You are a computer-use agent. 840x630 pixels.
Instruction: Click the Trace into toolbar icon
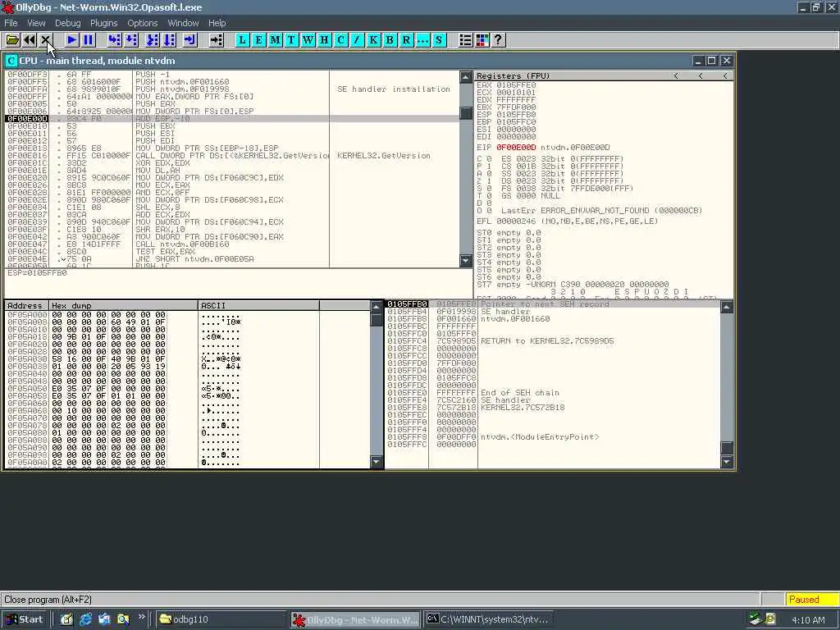coord(153,40)
